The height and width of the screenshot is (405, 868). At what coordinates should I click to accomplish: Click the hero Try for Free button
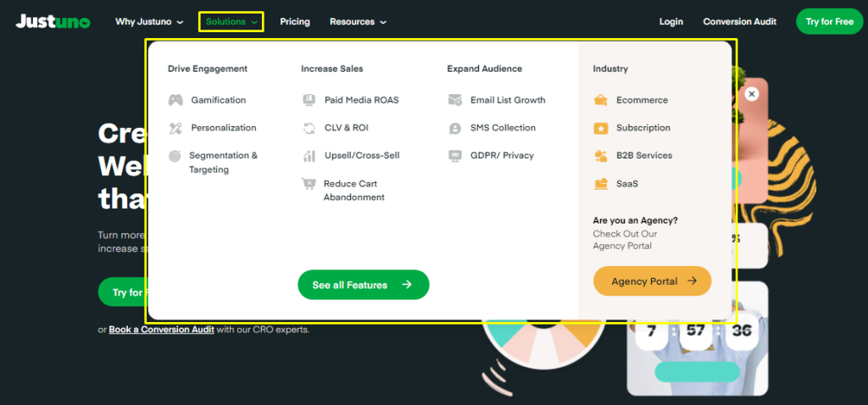(123, 292)
